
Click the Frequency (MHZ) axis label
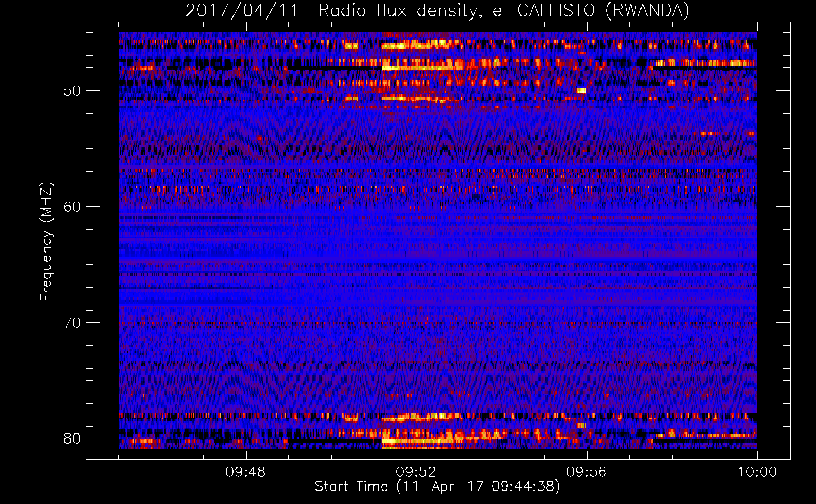point(46,242)
